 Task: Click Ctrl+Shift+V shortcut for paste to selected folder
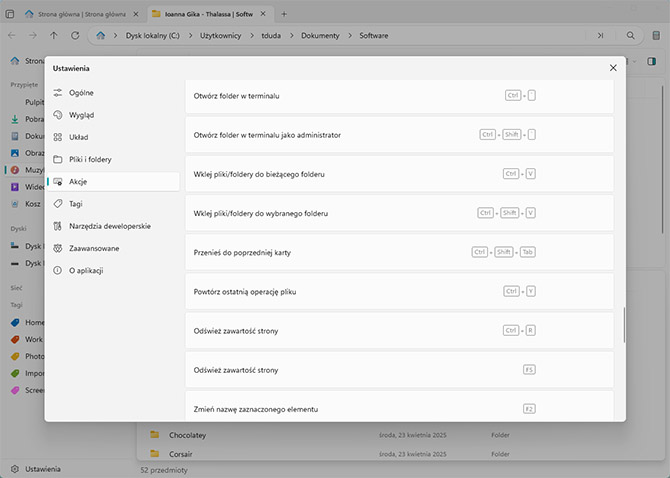click(506, 213)
